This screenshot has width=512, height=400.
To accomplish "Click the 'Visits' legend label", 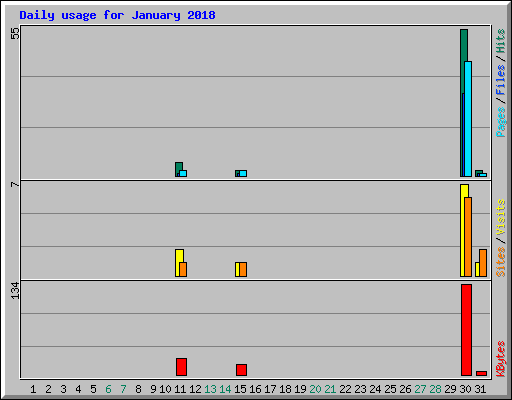I will (500, 217).
